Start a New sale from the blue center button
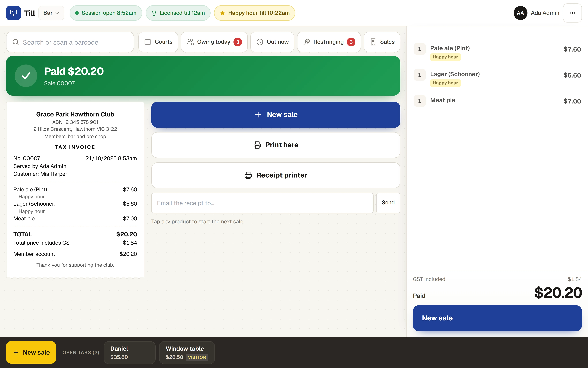588x368 pixels. [276, 115]
